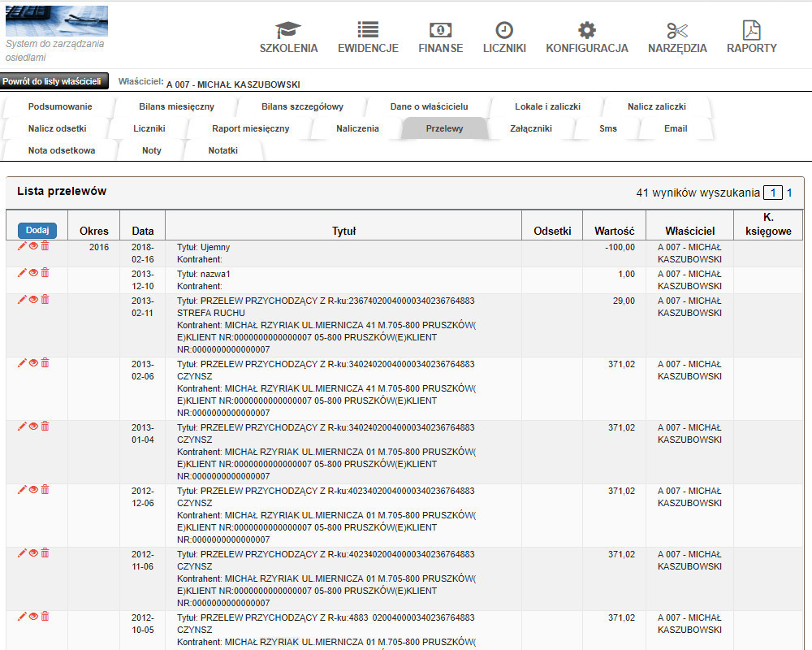Image resolution: width=812 pixels, height=650 pixels.
Task: Edit the STREFA RUCHU transfer 2013-02-11
Action: pos(22,300)
